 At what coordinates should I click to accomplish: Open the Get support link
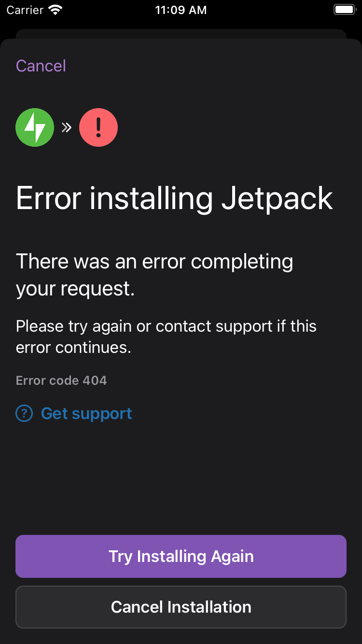86,414
